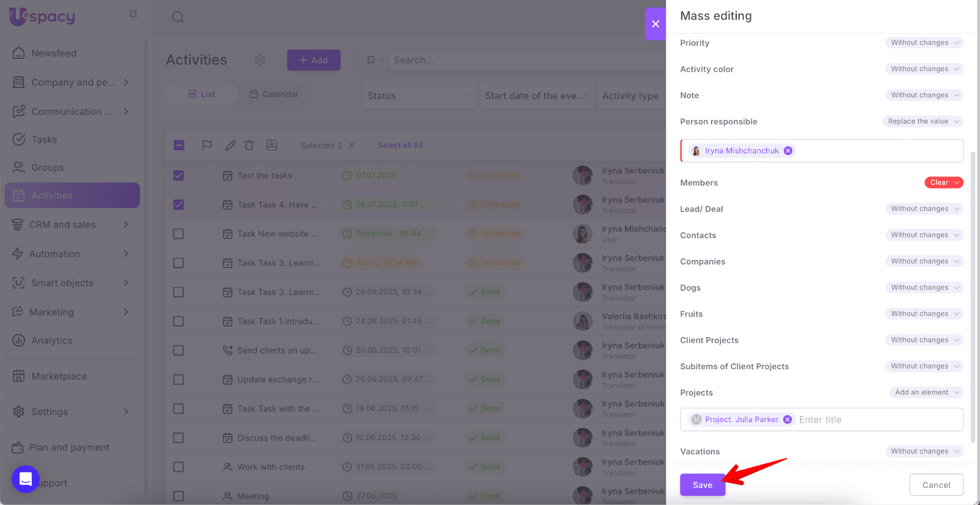Check the Task New website row checkbox

pos(179,234)
